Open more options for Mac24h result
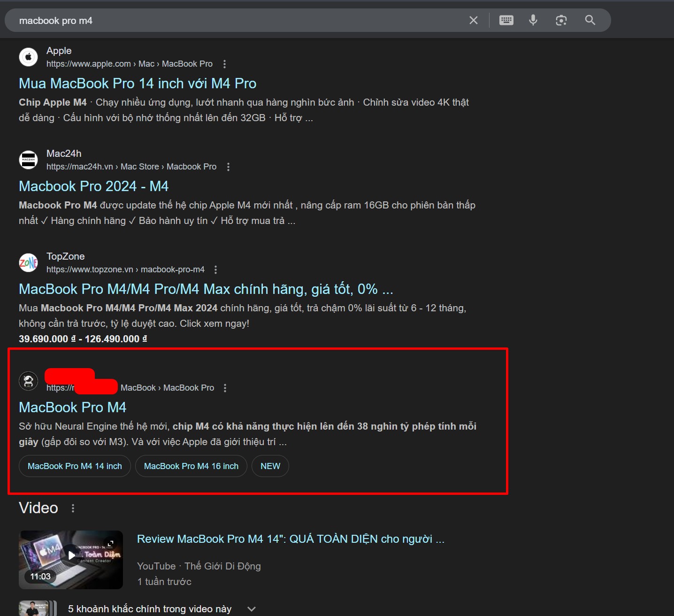This screenshot has width=674, height=616. pyautogui.click(x=228, y=167)
